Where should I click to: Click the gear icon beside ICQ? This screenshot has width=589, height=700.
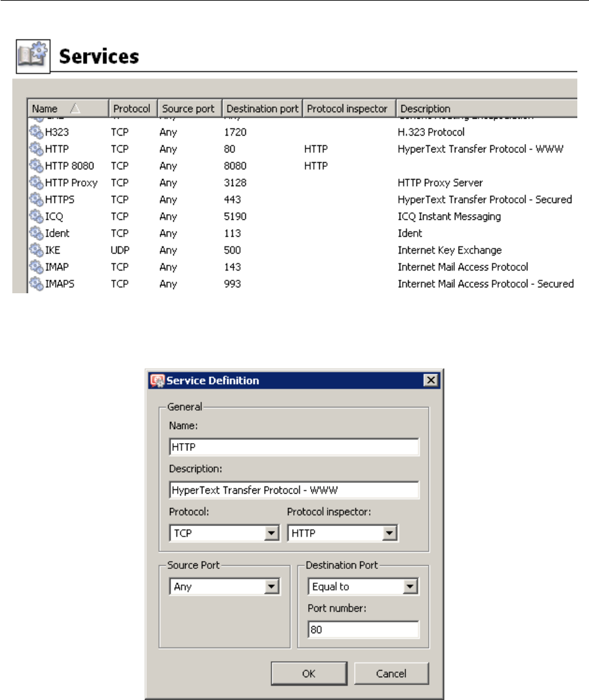pos(36,216)
